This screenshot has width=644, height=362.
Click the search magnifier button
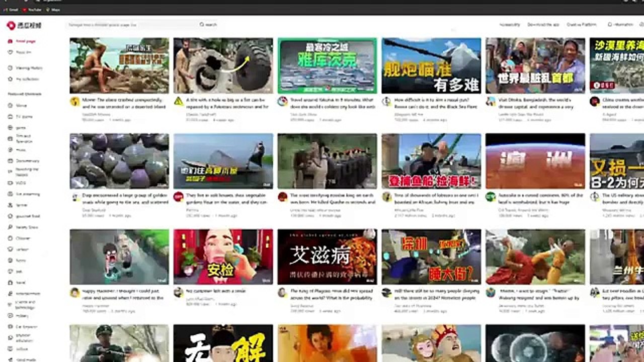(208, 25)
